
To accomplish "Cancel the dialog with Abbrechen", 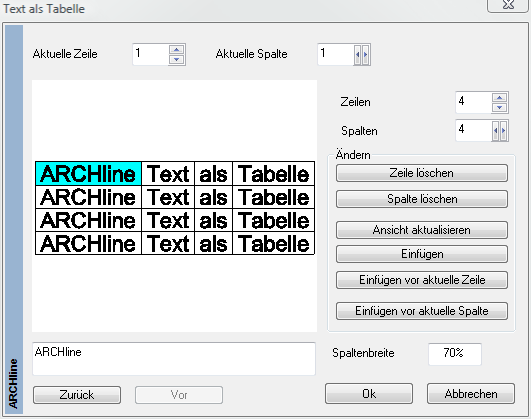I will pos(471,394).
